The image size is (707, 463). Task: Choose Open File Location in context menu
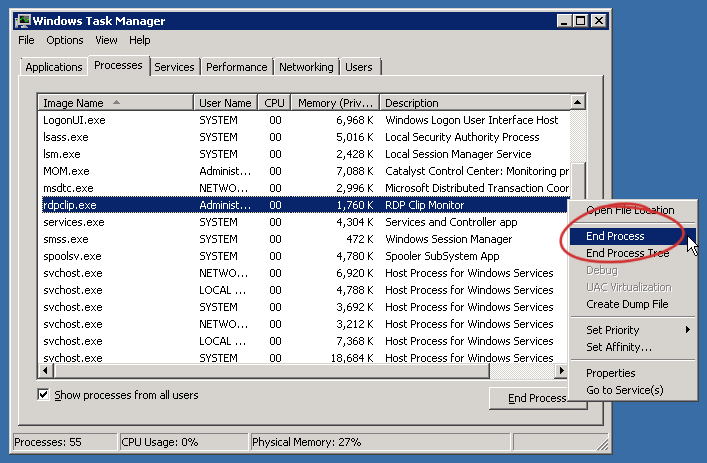tap(630, 210)
